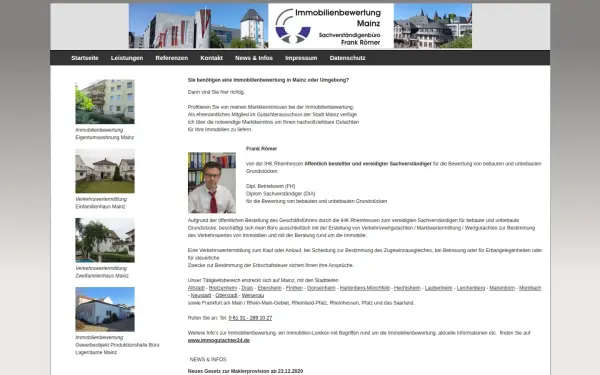Open the Startseite menu item
Viewport: 600px width, 375px height.
pyautogui.click(x=85, y=58)
